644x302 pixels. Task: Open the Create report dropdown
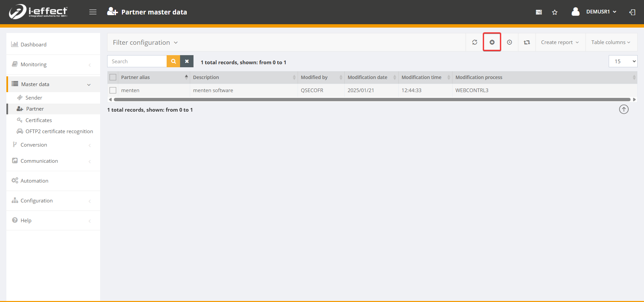pos(560,42)
